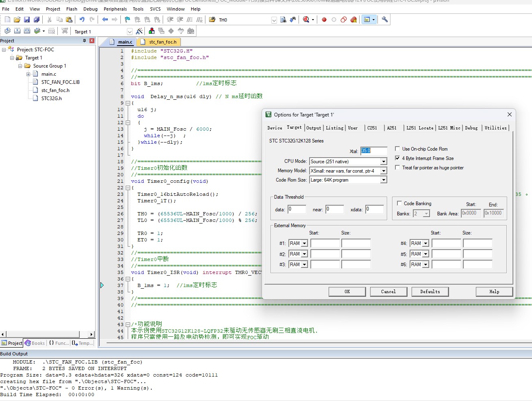Open a file with the Open icon
Screen dimensions: 532x401
pos(17,20)
